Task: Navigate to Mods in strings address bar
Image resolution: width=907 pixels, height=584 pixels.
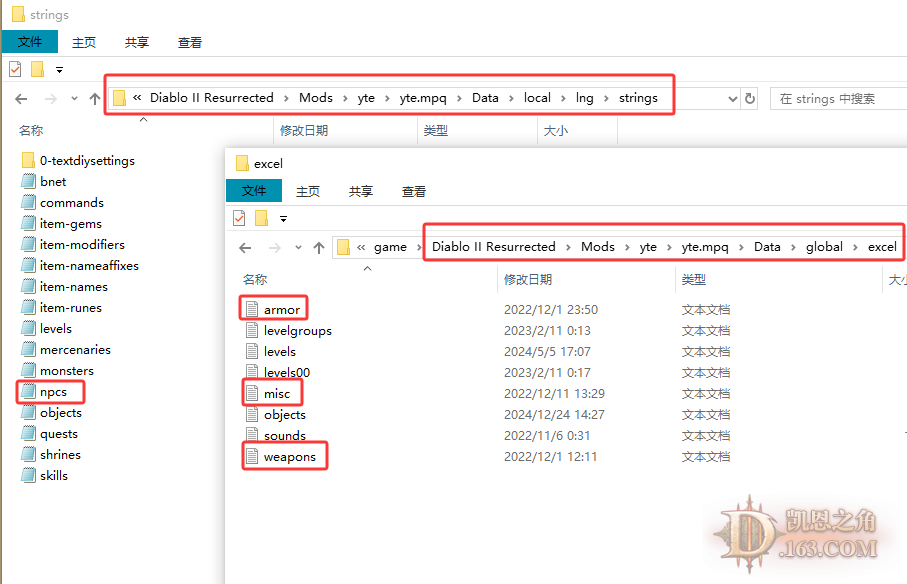Action: click(x=316, y=98)
